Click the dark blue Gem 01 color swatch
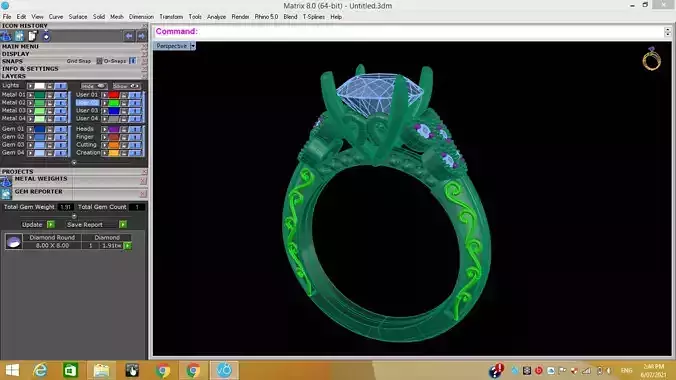676x380 pixels. tap(40, 129)
